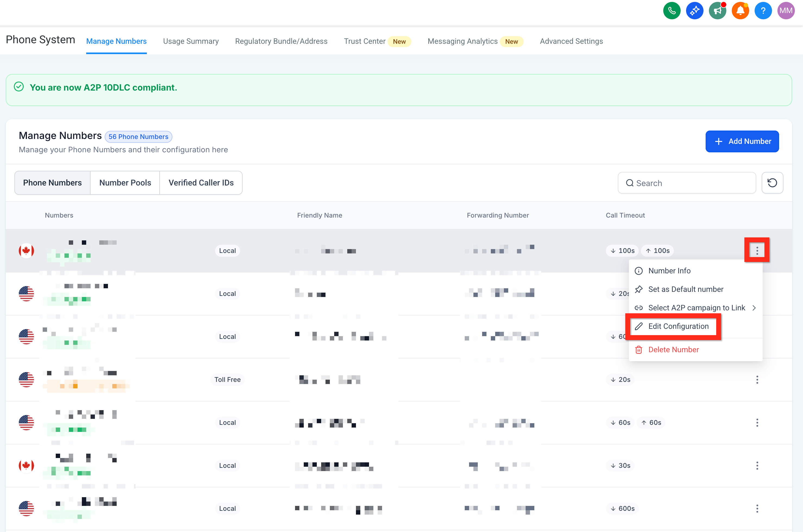Open the orange bell notifications
Viewport: 803px width, 532px height.
740,11
